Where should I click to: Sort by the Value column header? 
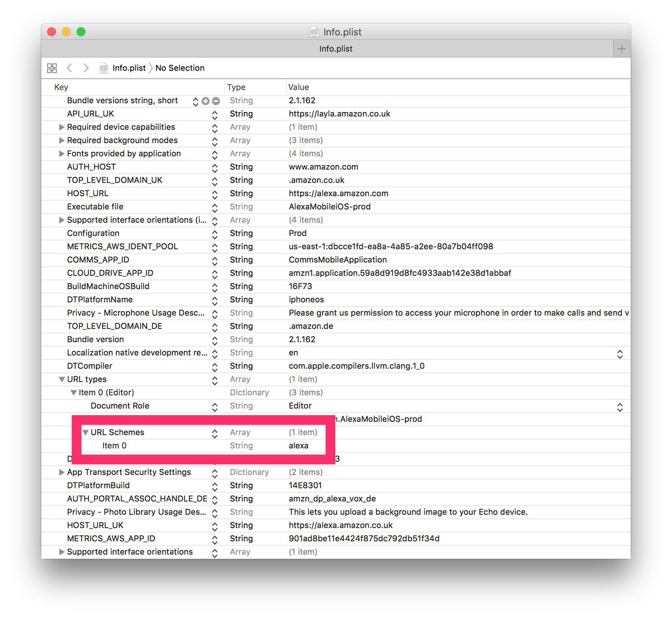click(x=298, y=87)
